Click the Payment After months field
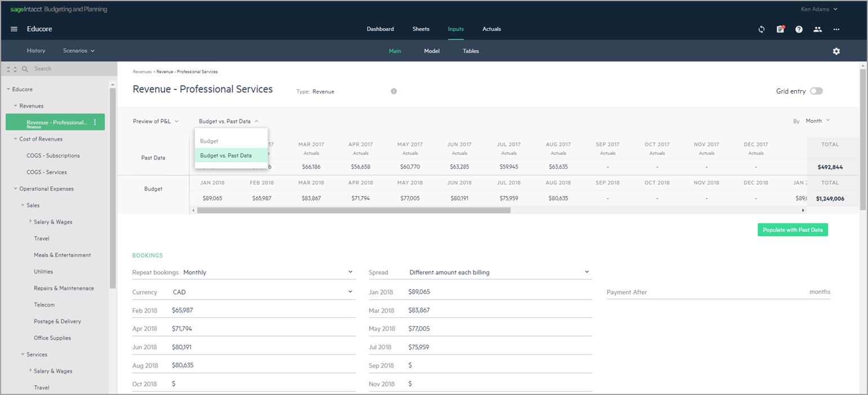Viewport: 868px width, 395px height. pos(718,292)
